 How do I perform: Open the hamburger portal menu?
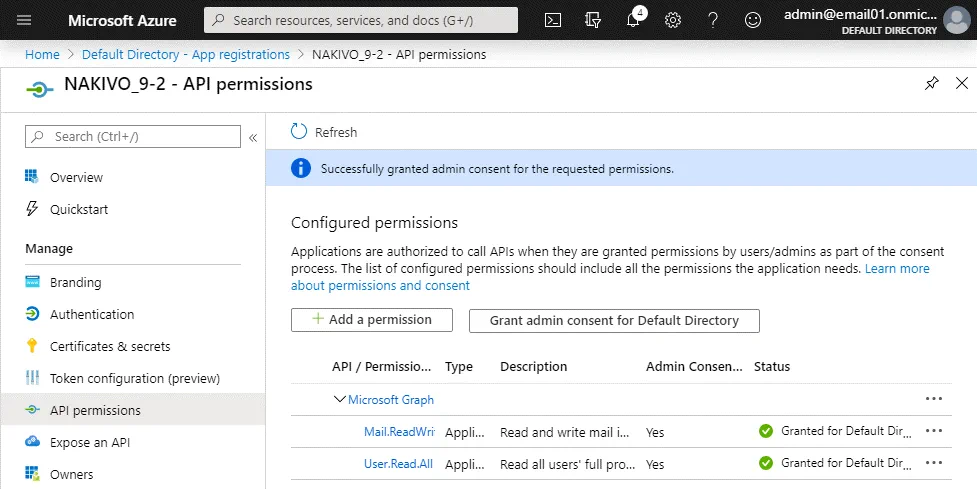24,20
